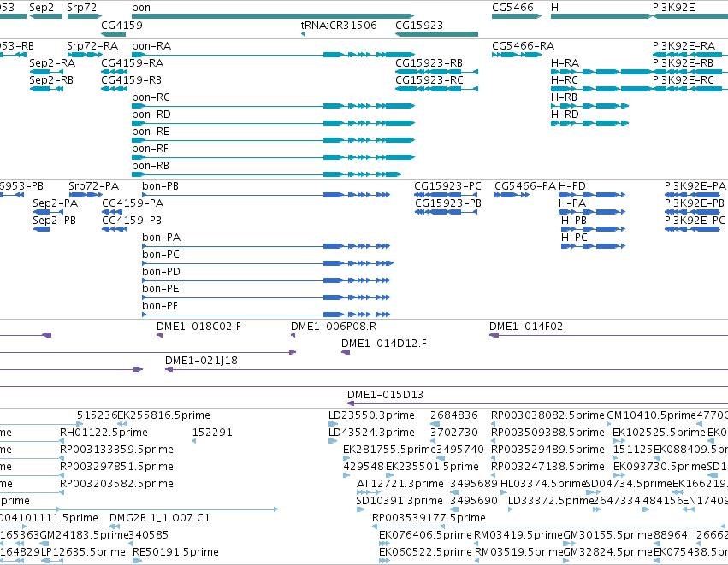Select transcript bon-RB
The height and width of the screenshot is (565, 728).
coord(267,174)
